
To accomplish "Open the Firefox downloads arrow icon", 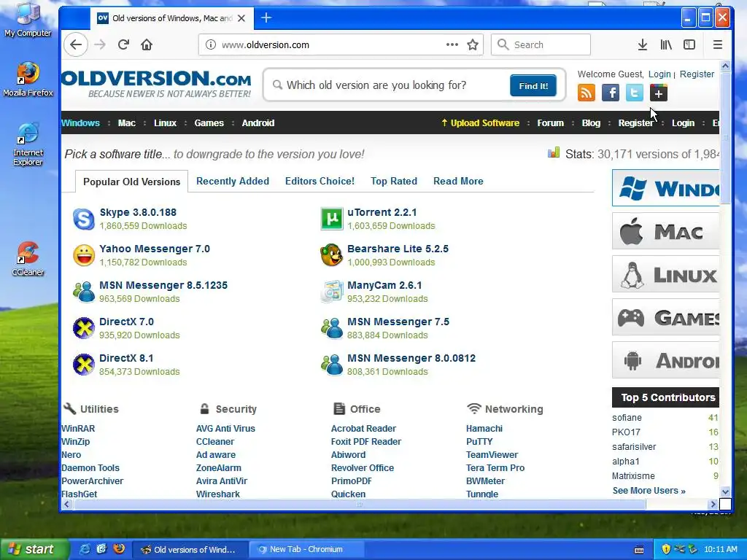I will click(643, 44).
